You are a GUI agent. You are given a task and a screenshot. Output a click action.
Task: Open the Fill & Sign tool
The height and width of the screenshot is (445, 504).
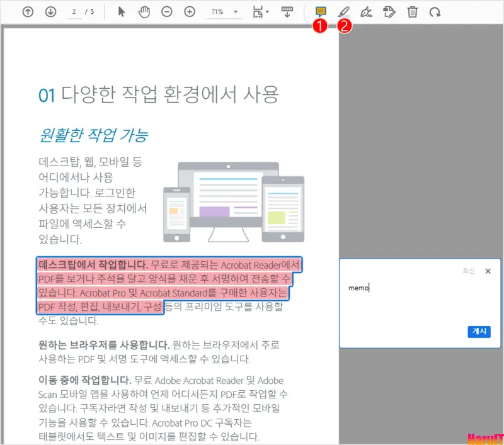(367, 11)
